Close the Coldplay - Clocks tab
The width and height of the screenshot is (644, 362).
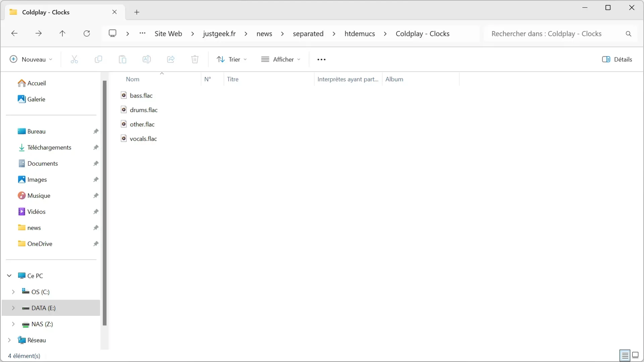click(x=114, y=12)
